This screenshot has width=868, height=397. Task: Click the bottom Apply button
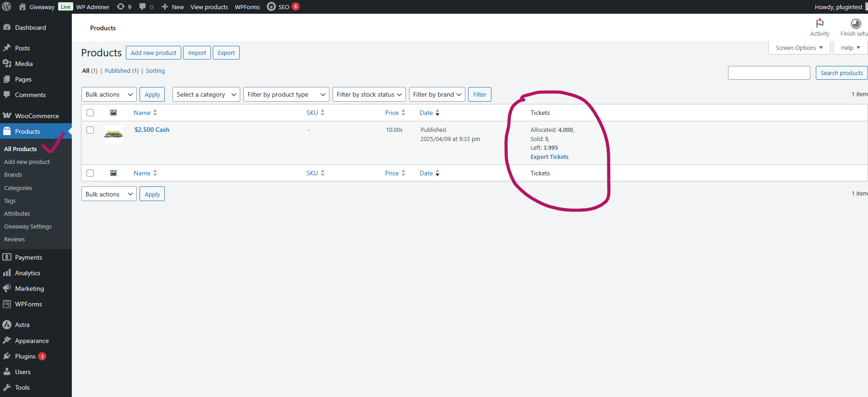pos(152,194)
